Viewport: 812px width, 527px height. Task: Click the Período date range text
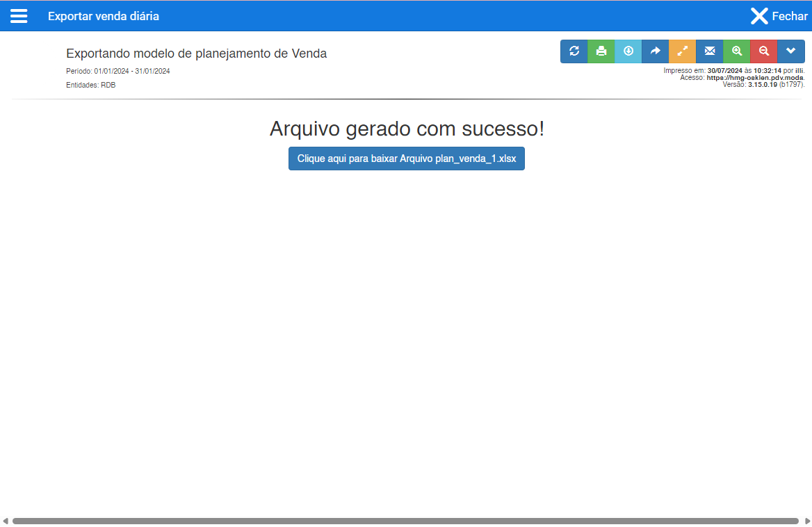coord(118,71)
